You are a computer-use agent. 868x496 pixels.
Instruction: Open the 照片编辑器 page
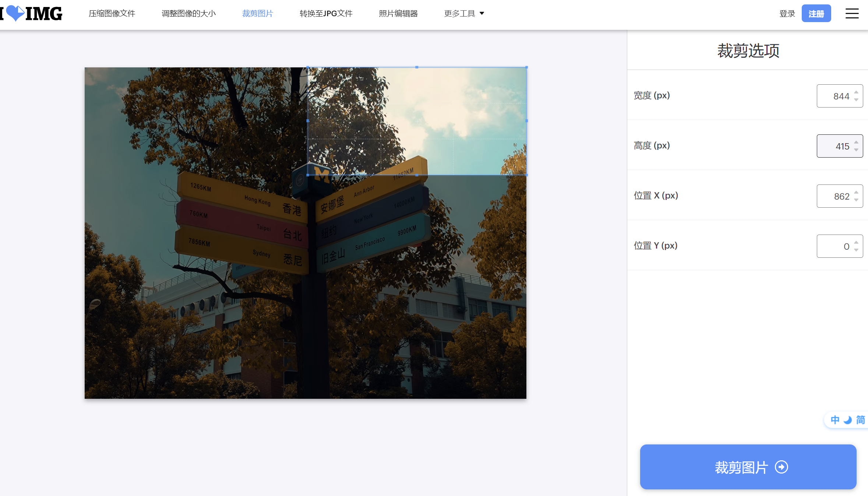pos(398,14)
